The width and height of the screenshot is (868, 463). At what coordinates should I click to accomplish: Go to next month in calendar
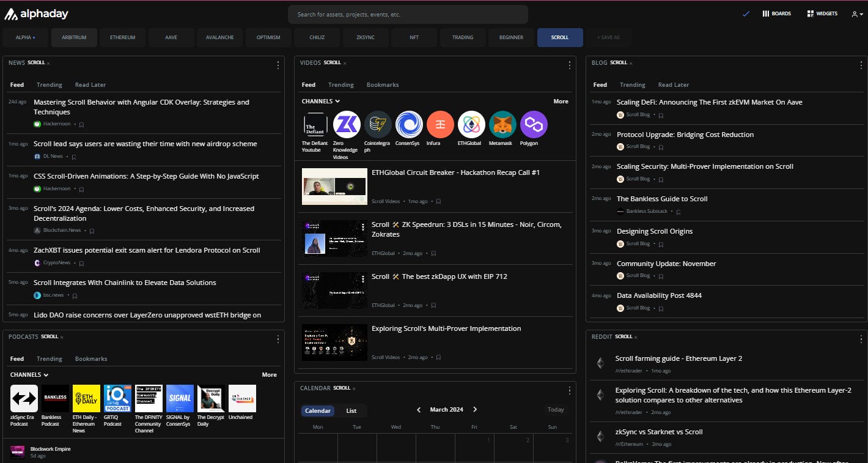coord(475,410)
